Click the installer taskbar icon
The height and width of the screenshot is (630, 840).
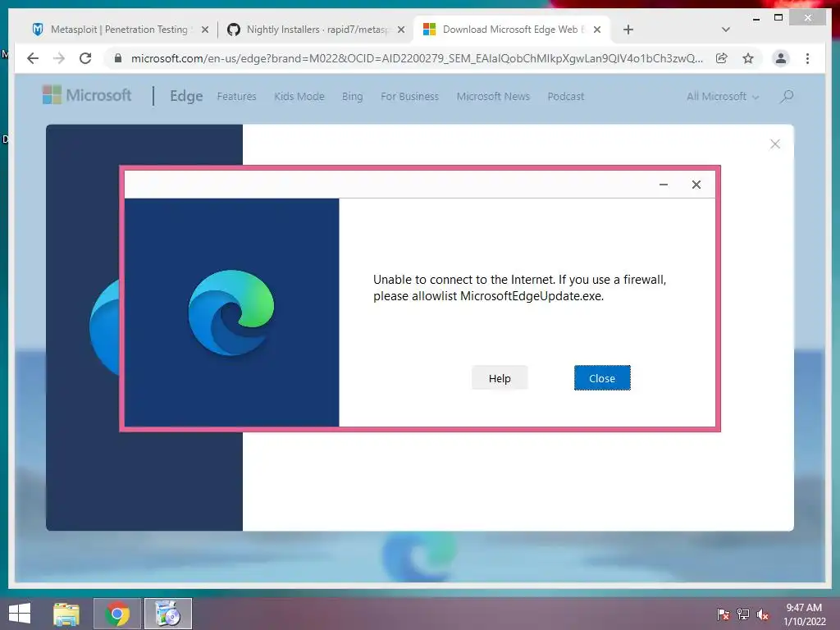(167, 614)
